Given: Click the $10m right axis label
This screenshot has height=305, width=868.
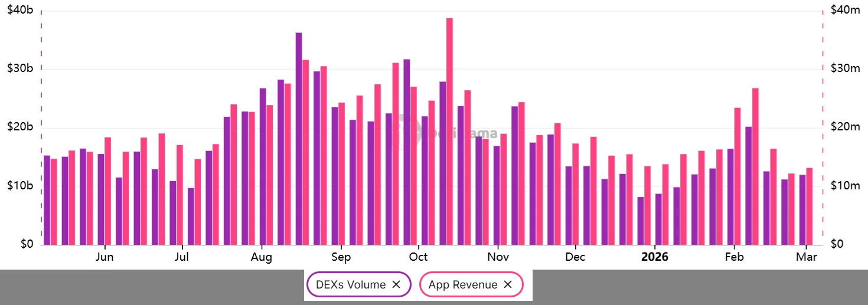Looking at the screenshot, I should [x=845, y=186].
